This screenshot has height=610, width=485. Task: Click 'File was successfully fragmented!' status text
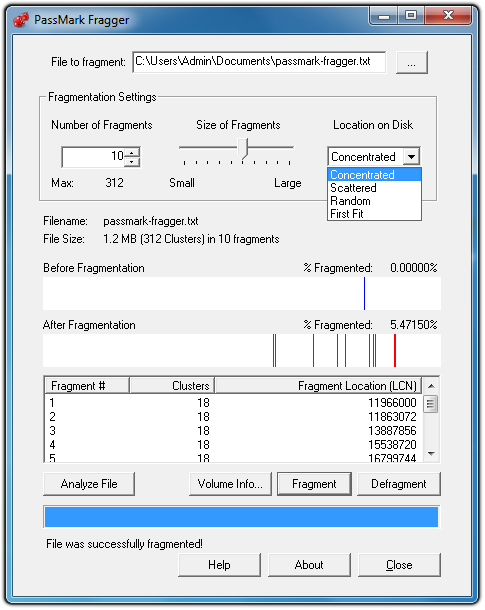[x=124, y=544]
